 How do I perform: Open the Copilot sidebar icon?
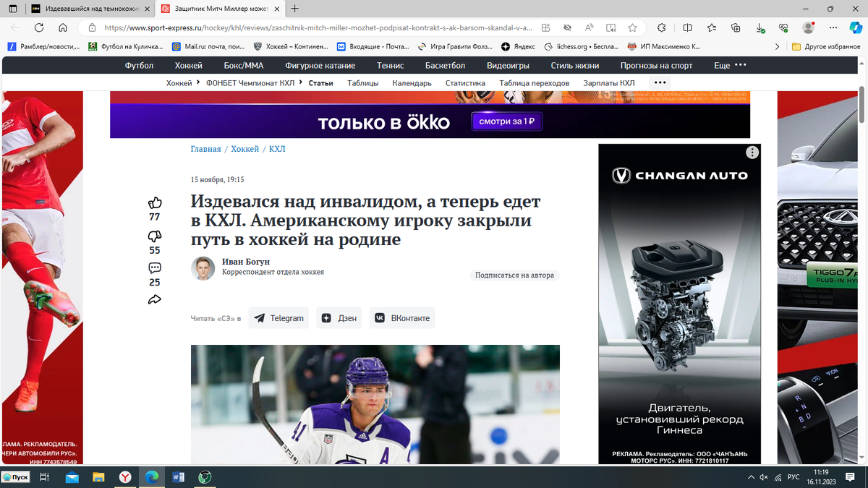pyautogui.click(x=855, y=27)
